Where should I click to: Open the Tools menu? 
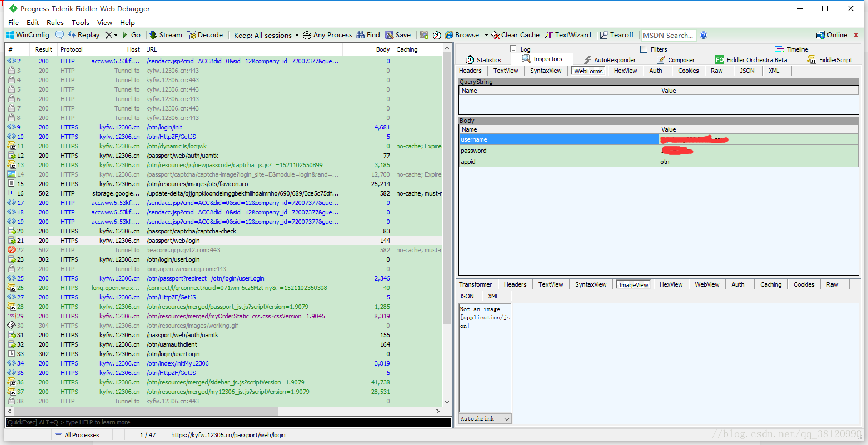pyautogui.click(x=81, y=22)
